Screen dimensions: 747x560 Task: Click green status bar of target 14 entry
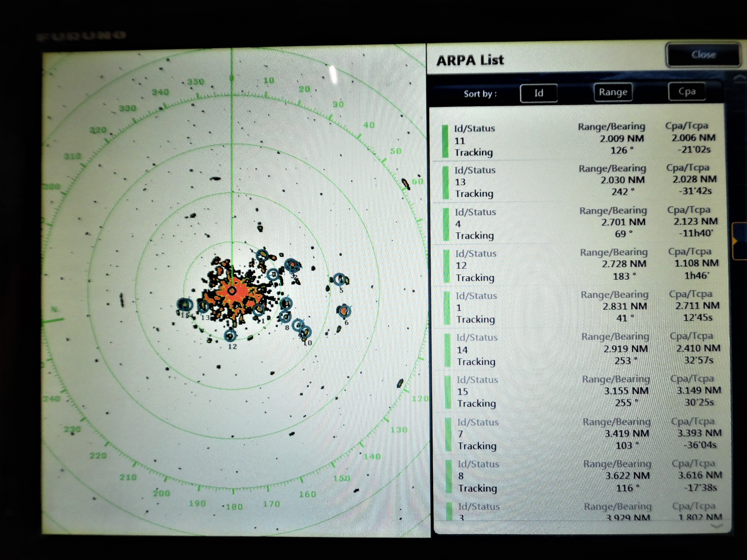point(447,350)
